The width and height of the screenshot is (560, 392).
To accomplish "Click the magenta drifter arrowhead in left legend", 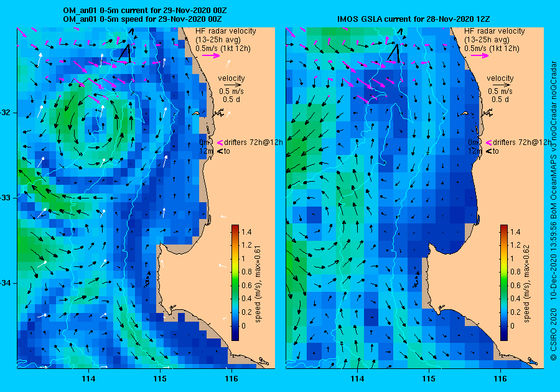I will tap(220, 143).
